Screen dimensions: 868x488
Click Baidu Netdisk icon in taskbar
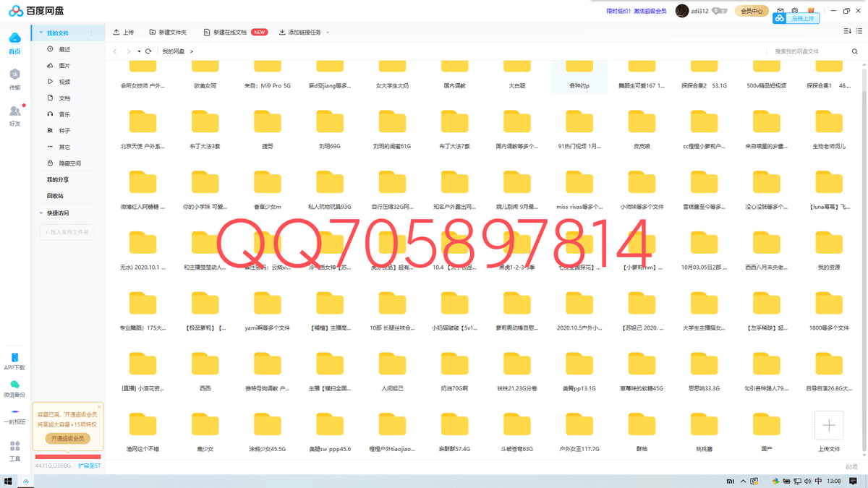point(26,481)
